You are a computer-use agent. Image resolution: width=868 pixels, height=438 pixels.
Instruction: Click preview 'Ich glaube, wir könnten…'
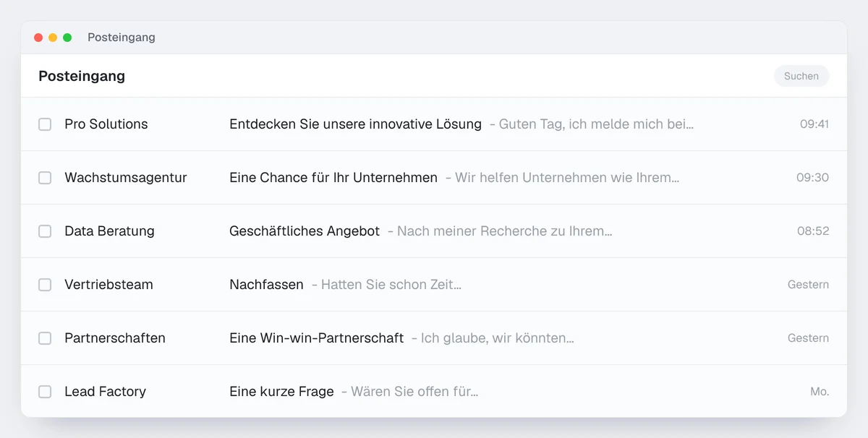point(498,338)
